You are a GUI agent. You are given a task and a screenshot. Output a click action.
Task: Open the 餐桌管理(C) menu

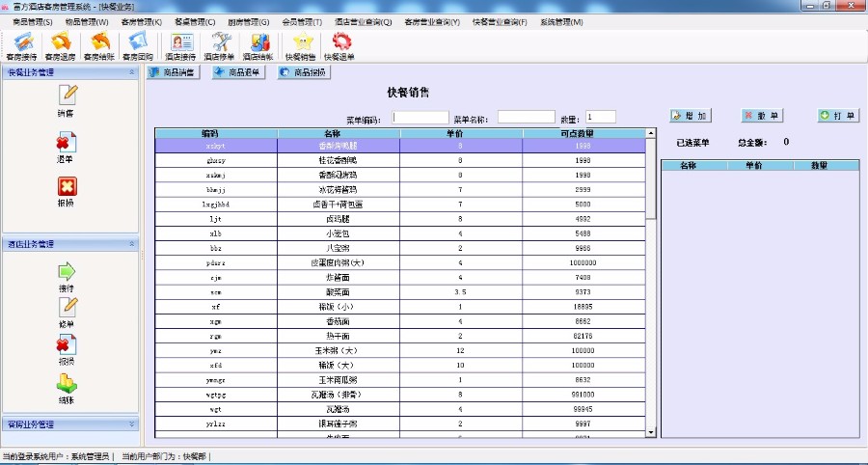click(x=195, y=22)
